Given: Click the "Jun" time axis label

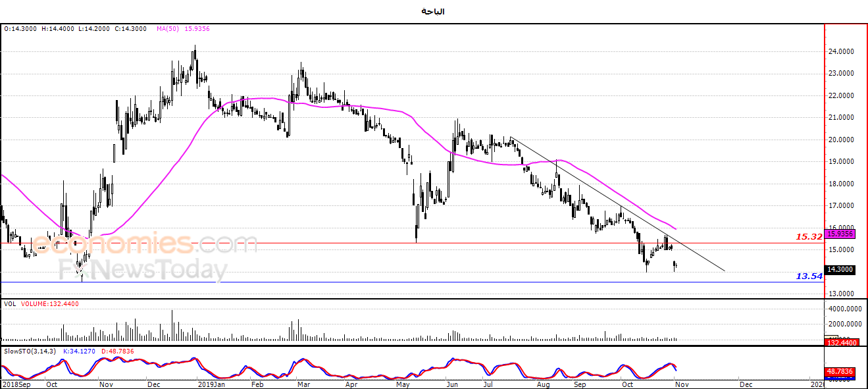Looking at the screenshot, I should (452, 384).
